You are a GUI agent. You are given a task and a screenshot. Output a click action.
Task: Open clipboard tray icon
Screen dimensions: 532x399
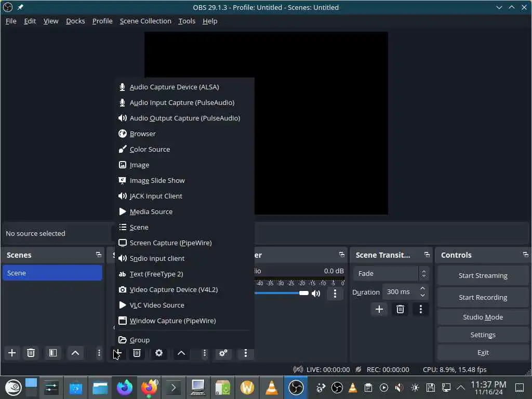(368, 388)
